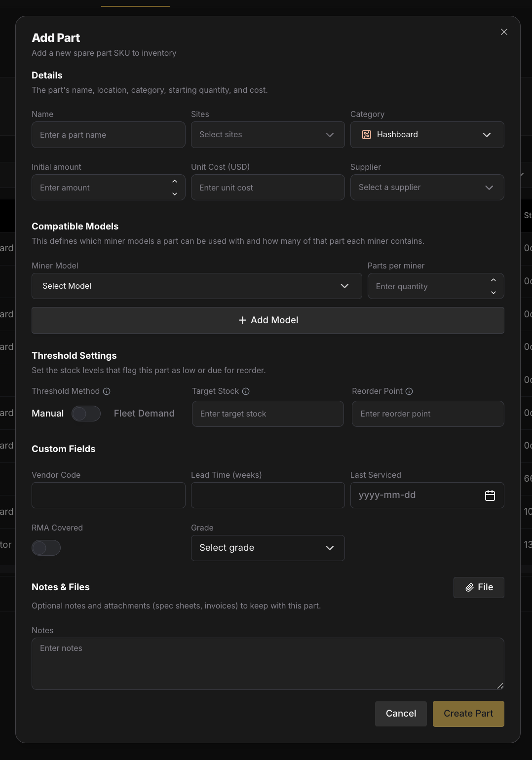532x760 pixels.
Task: Toggle the RMA Covered switch
Action: 46,548
